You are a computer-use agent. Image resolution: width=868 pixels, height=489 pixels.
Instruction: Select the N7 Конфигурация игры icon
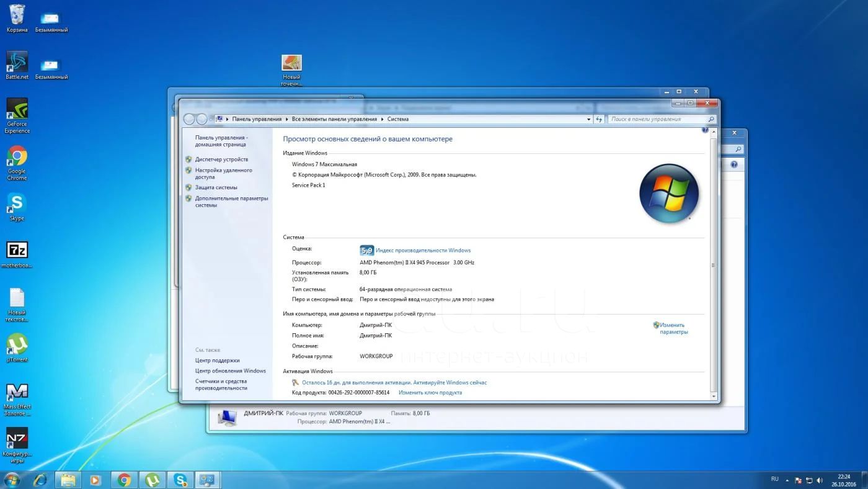(17, 446)
